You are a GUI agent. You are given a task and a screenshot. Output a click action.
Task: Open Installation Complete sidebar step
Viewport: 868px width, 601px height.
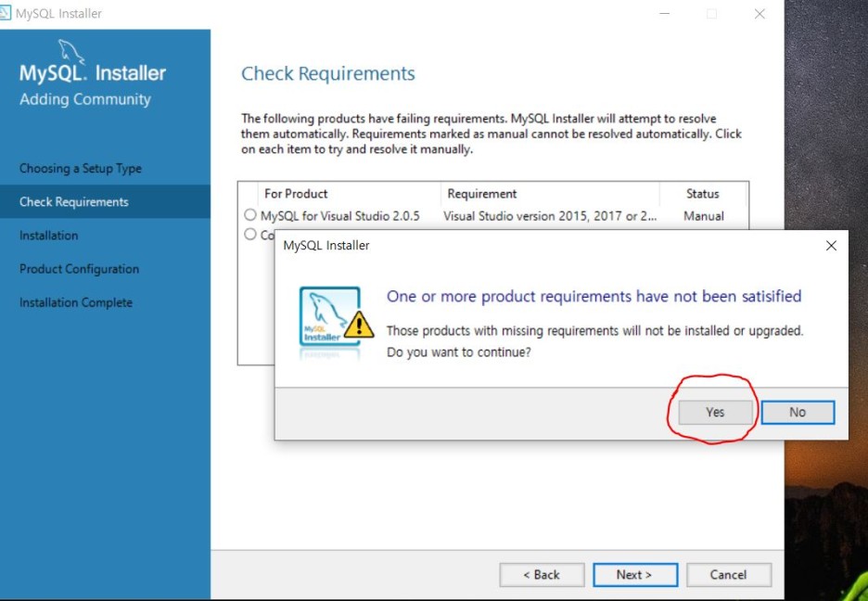point(76,302)
